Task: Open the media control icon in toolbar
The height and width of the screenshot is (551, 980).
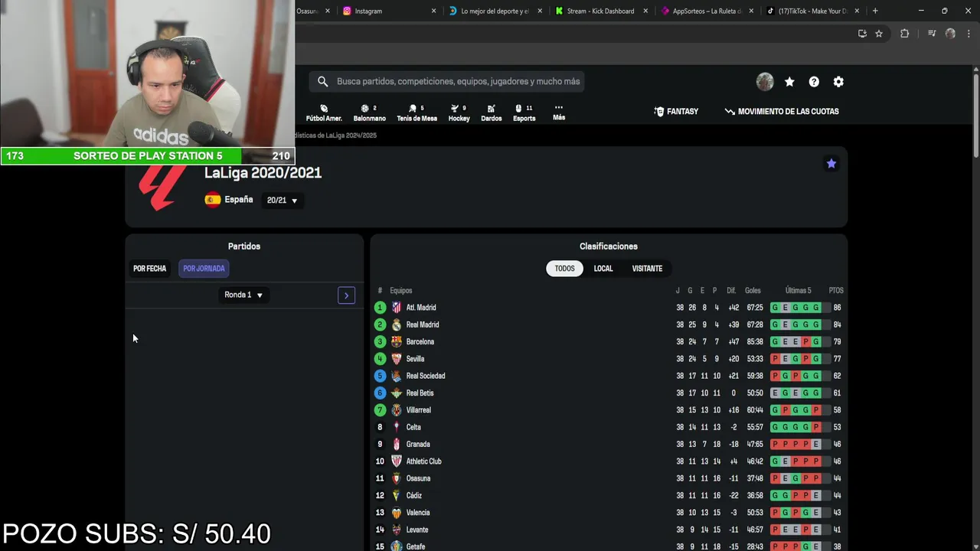Action: pos(932,34)
